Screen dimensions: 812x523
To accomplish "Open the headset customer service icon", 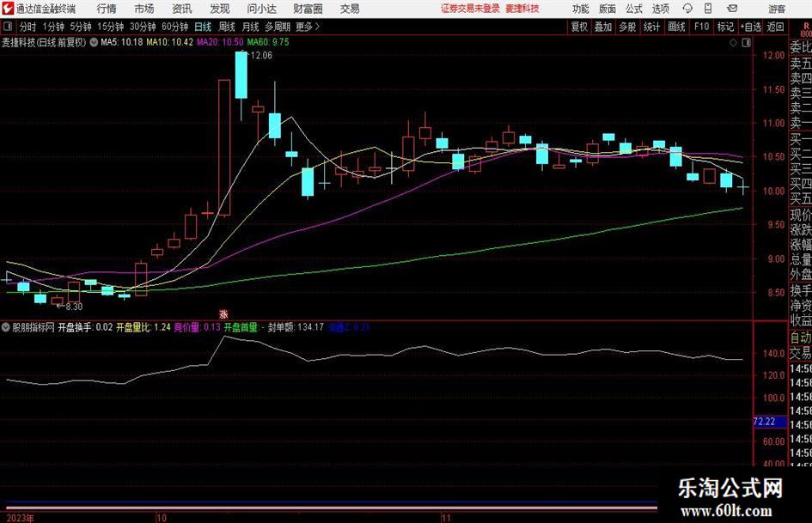I will pos(687,9).
